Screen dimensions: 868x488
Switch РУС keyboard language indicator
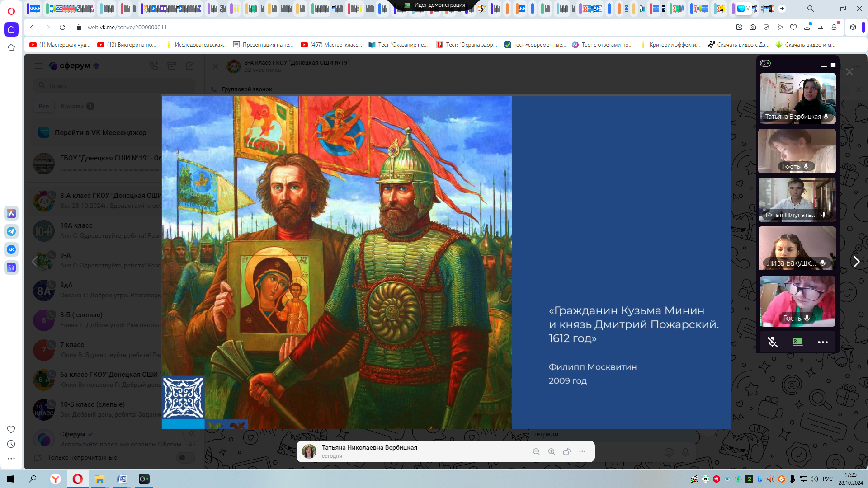click(x=828, y=479)
